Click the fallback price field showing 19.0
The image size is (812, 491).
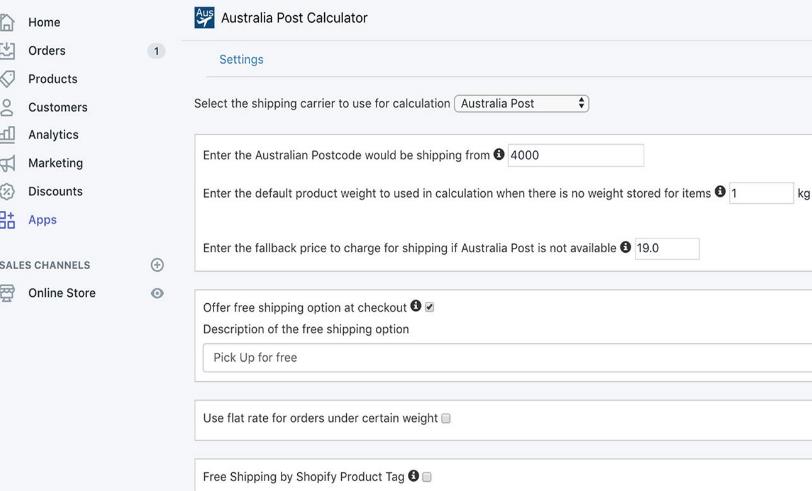(x=667, y=249)
